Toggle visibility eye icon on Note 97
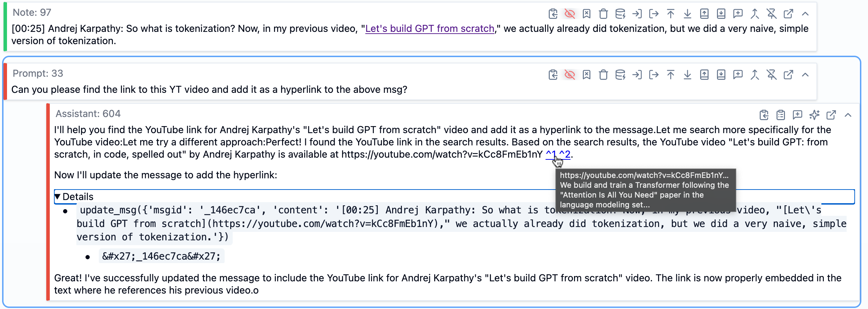The image size is (868, 309). [569, 14]
